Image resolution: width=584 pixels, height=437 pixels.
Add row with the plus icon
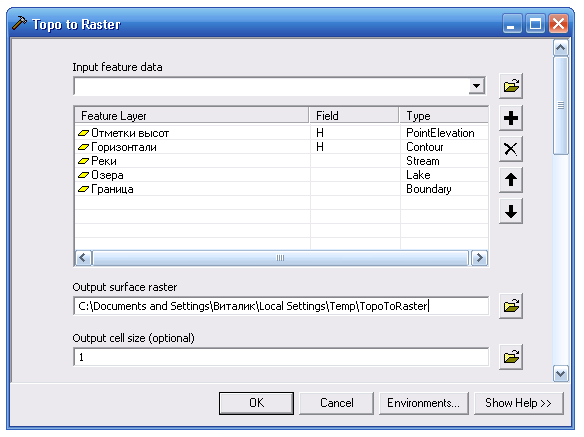click(x=511, y=118)
